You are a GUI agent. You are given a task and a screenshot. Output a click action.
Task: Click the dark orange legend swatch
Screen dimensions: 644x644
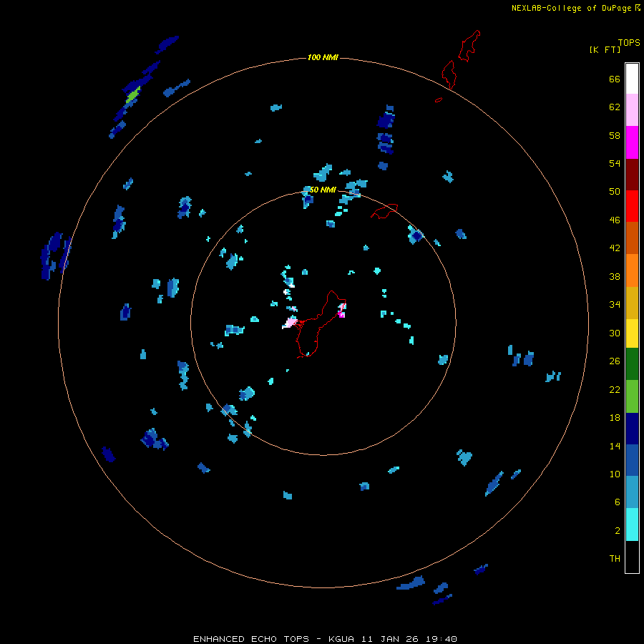[632, 238]
